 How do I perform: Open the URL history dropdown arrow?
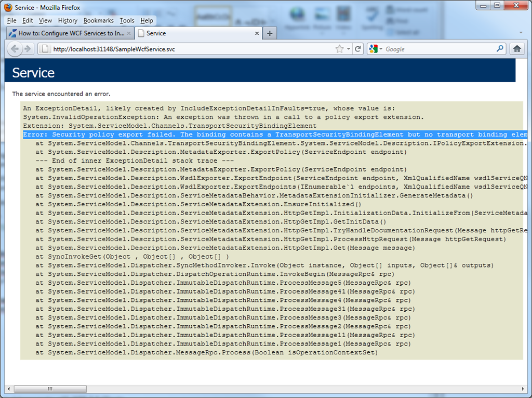[x=349, y=49]
